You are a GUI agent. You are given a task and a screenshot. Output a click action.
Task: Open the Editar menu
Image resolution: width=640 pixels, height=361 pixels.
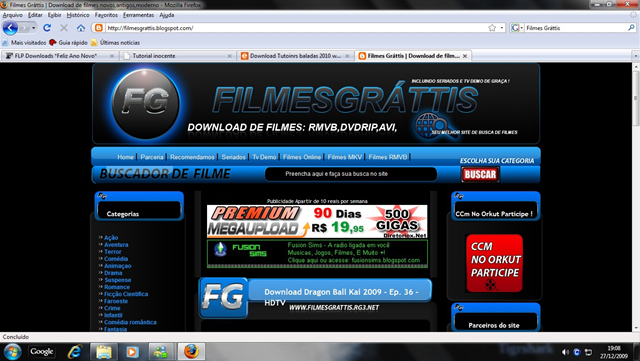[x=35, y=15]
